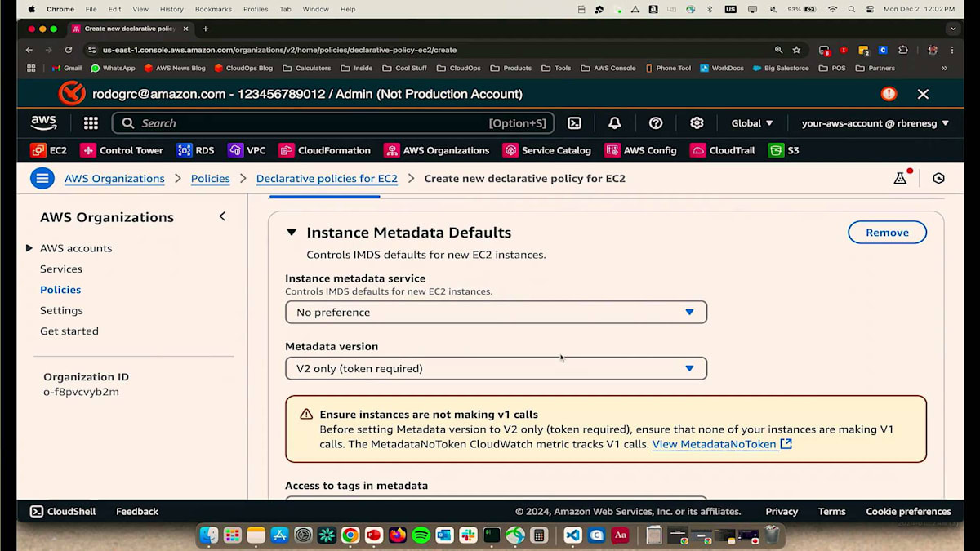This screenshot has height=551, width=980.
Task: Open the AWS services grid menu
Action: (91, 123)
